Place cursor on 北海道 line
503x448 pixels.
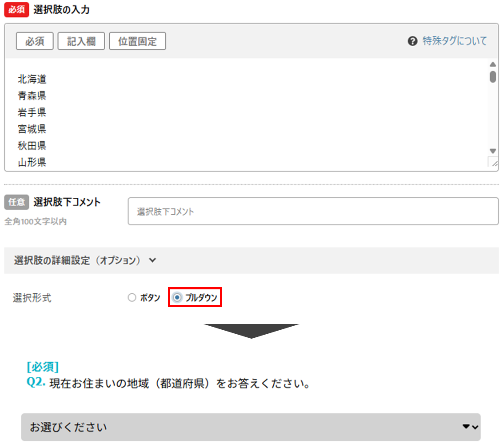(x=32, y=80)
